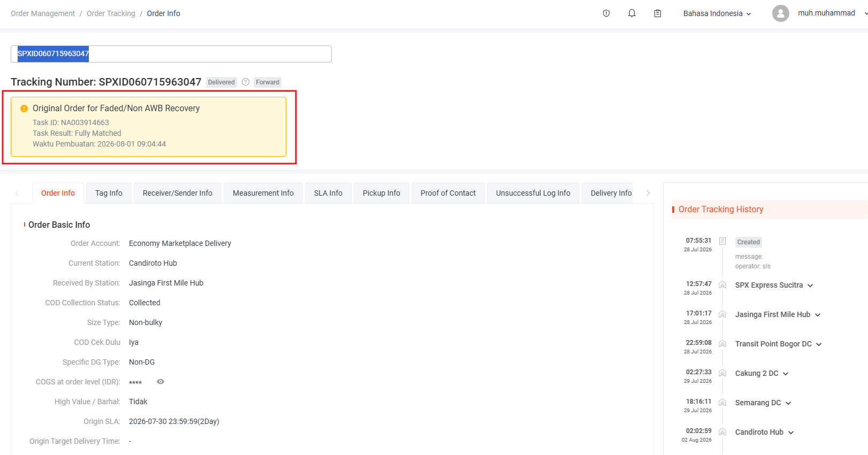This screenshot has width=868, height=455.
Task: Click the Created status tag
Action: 749,242
